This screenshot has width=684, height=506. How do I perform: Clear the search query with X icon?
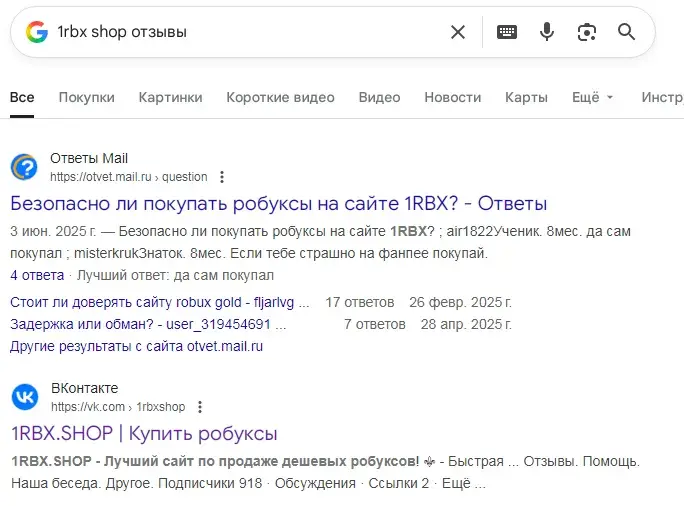(458, 32)
